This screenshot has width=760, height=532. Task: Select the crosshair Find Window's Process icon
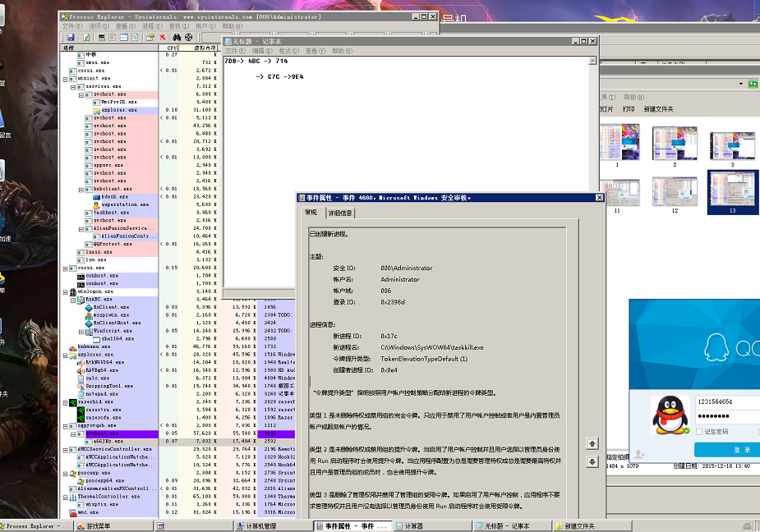pyautogui.click(x=188, y=37)
